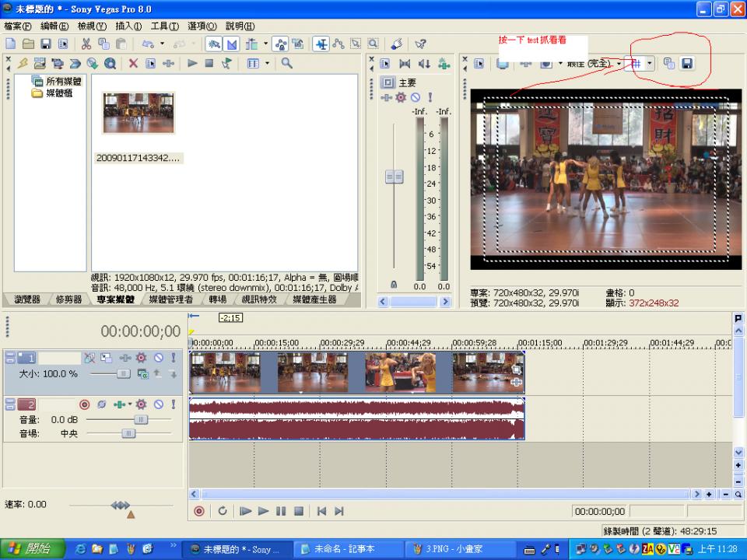
Task: Copy snapshot to clipboard in preview toolbar
Action: [669, 64]
